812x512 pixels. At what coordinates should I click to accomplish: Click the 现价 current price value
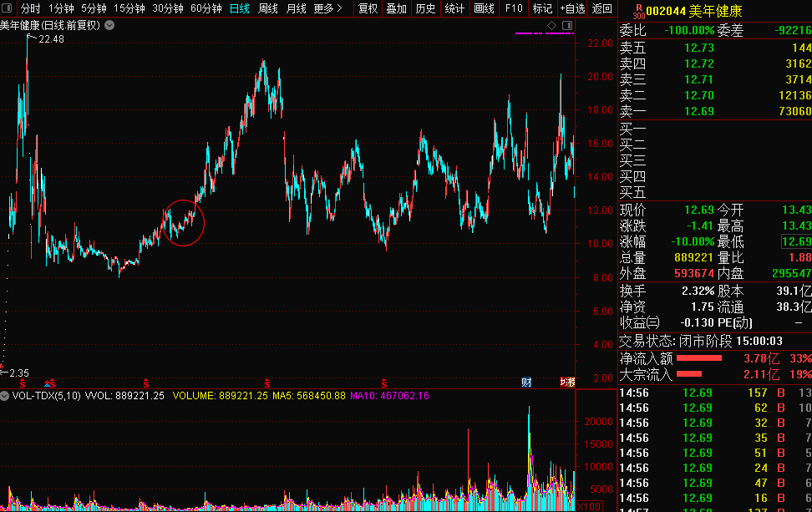click(699, 210)
